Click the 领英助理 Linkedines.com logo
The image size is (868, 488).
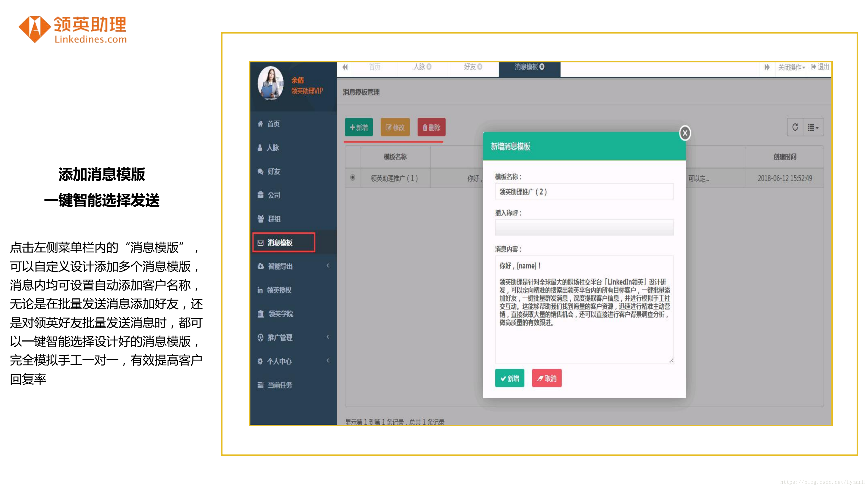73,30
